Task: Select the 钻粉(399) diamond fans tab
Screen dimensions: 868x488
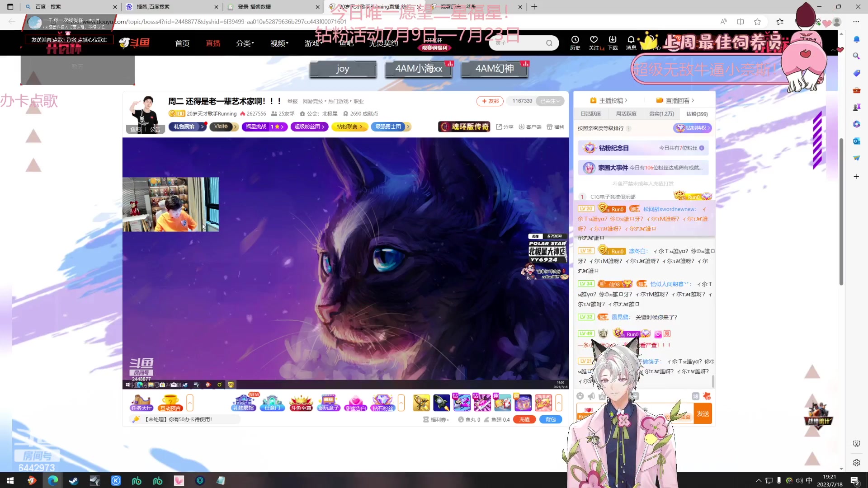Action: click(697, 114)
